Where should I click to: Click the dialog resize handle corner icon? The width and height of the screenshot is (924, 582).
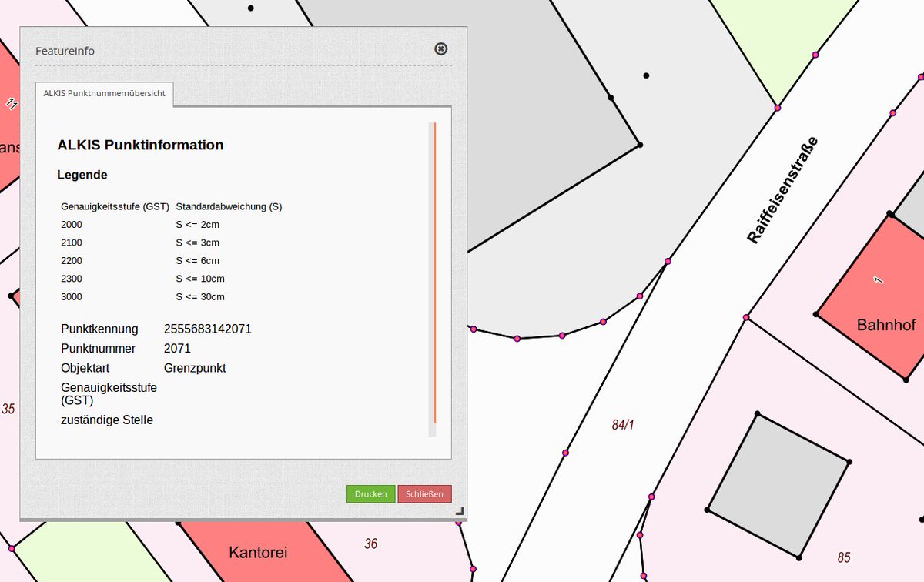click(460, 510)
